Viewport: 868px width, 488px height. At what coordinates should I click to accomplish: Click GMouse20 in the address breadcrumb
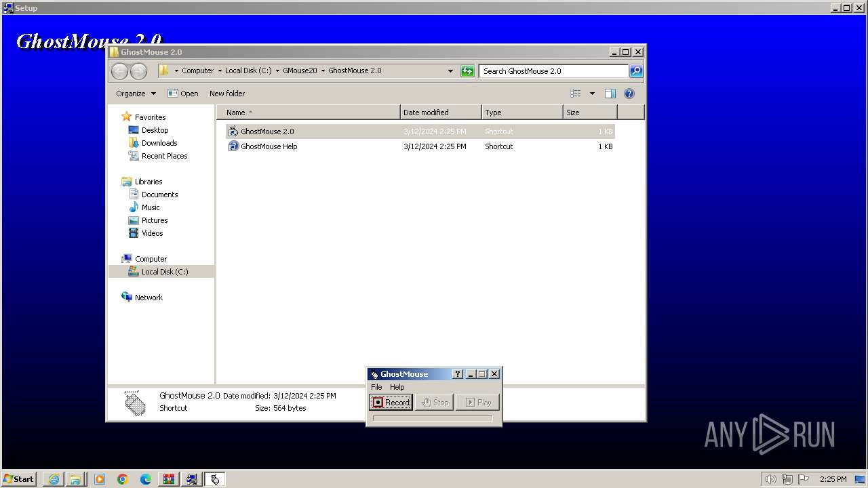(x=300, y=70)
